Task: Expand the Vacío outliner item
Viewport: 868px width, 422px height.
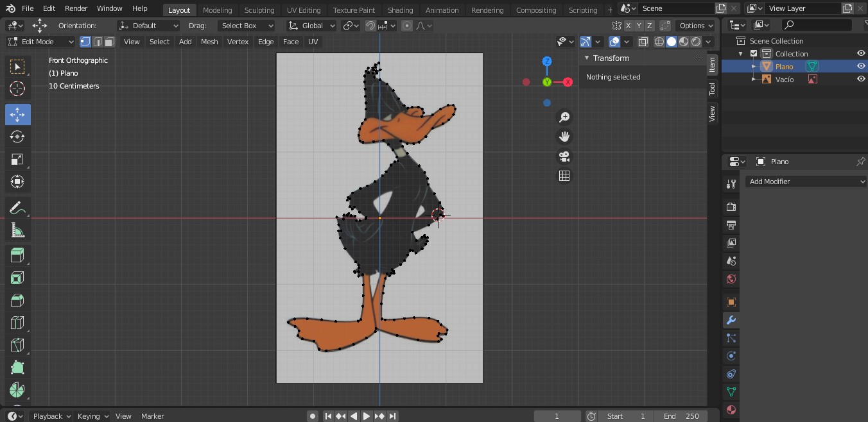Action: [754, 80]
